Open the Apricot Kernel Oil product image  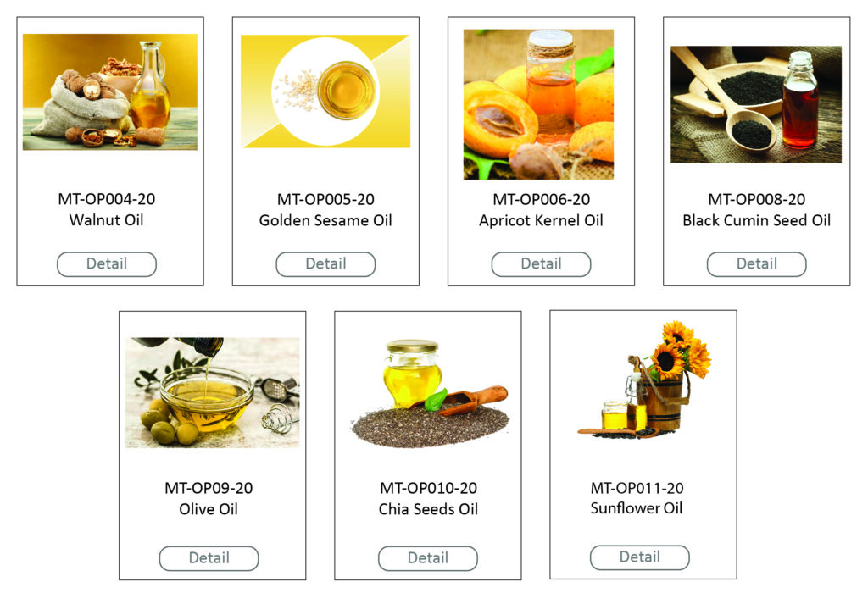(538, 104)
